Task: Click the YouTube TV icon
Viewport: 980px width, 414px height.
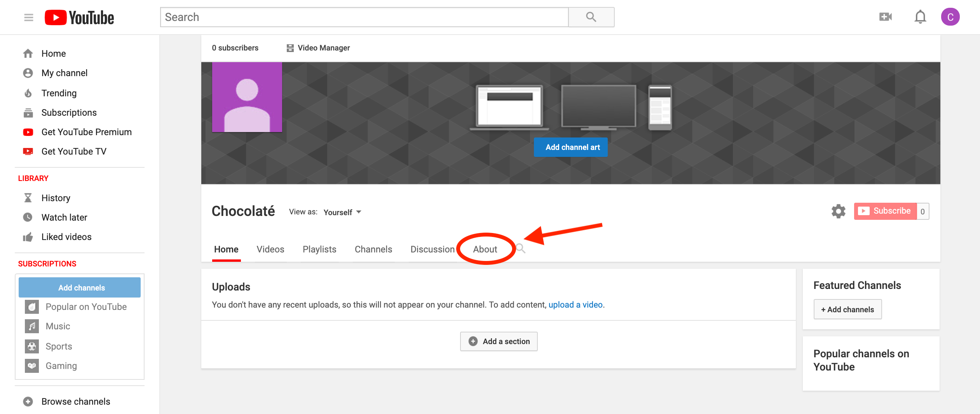Action: (x=28, y=151)
